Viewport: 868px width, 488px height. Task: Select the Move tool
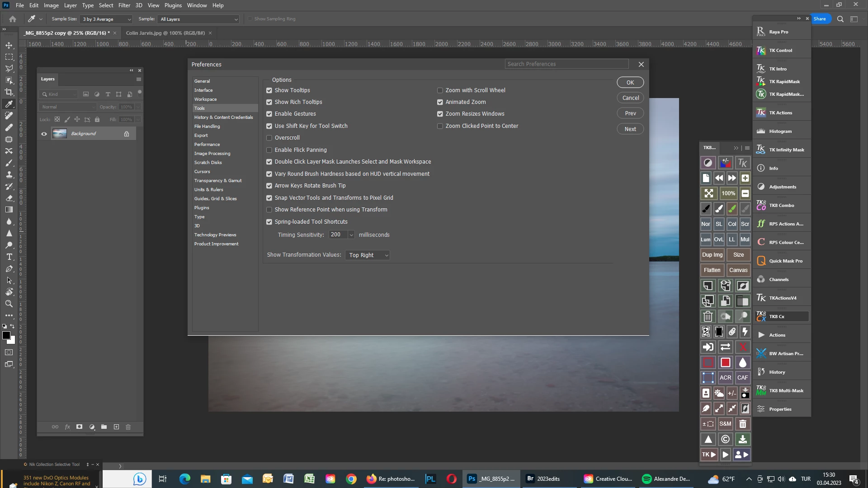pos(9,45)
